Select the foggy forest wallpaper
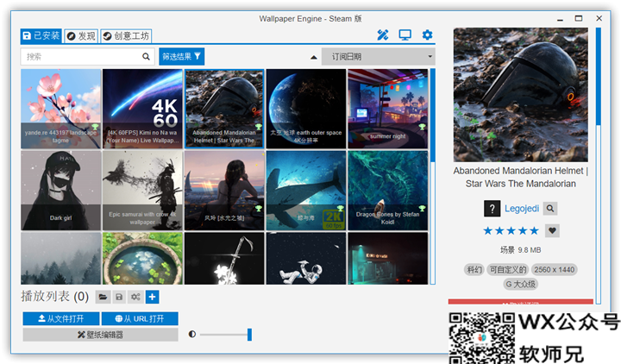The width and height of the screenshot is (621, 364). [61, 258]
